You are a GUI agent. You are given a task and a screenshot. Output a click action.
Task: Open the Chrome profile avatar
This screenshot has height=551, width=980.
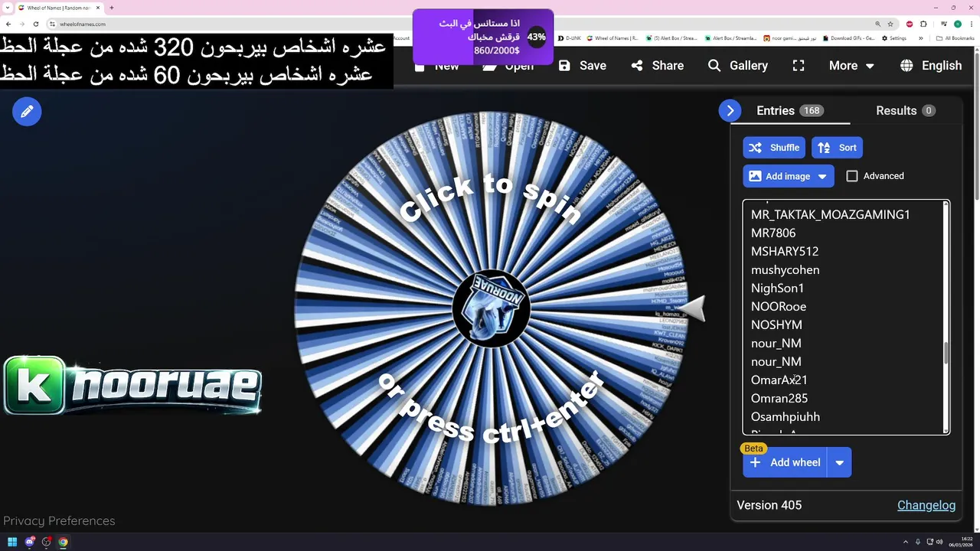(x=958, y=24)
